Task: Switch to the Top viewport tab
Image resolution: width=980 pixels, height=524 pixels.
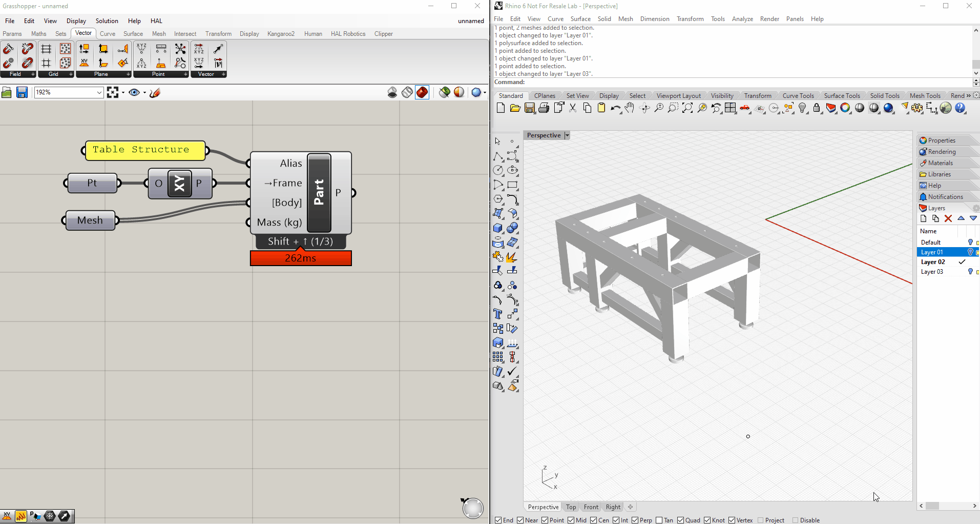Action: [571, 507]
